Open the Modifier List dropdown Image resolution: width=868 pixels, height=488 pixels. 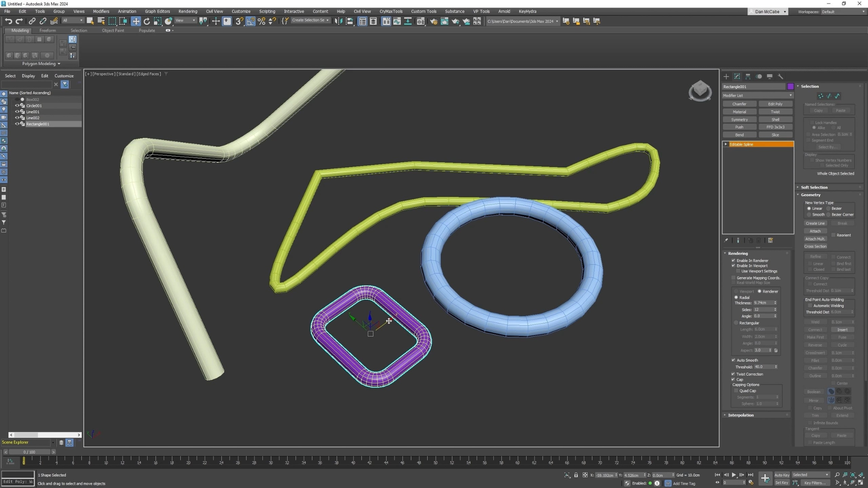click(x=757, y=95)
